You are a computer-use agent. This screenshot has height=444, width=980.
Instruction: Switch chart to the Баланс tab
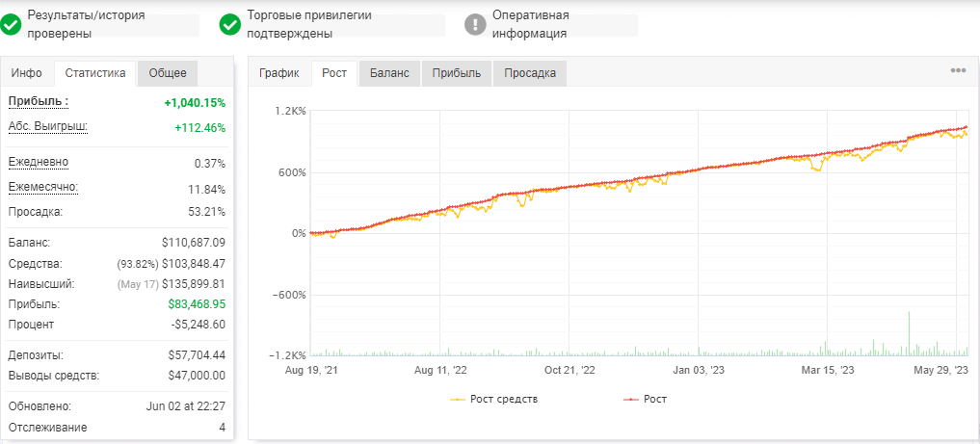point(389,73)
